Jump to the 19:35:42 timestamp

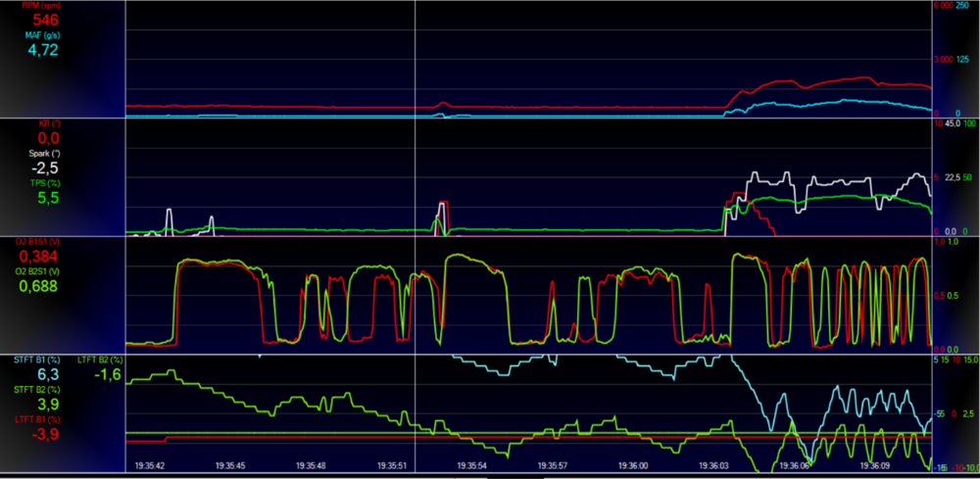click(148, 466)
